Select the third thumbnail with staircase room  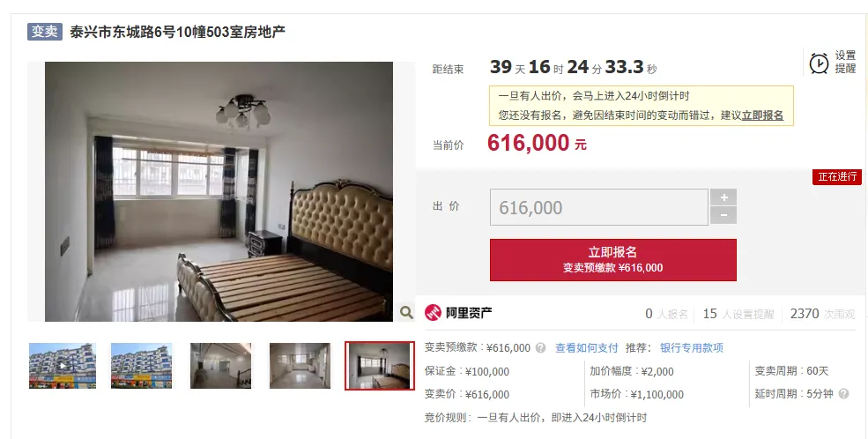coord(221,366)
